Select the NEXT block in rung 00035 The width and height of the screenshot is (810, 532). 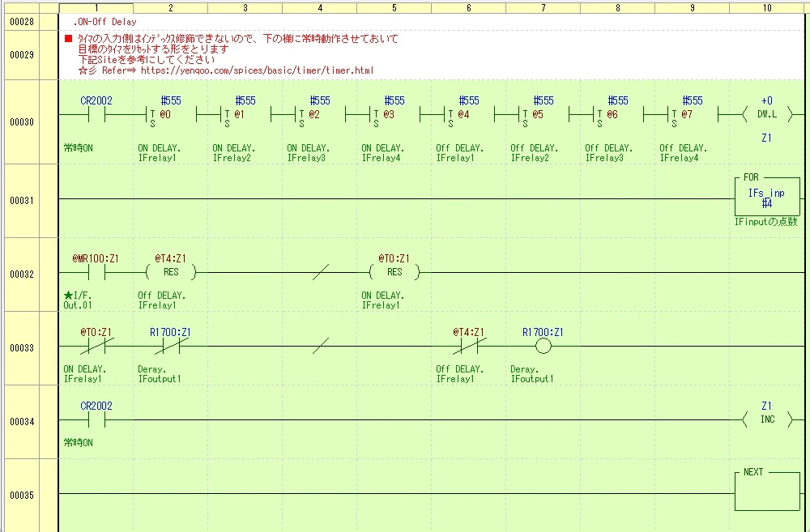tap(767, 489)
